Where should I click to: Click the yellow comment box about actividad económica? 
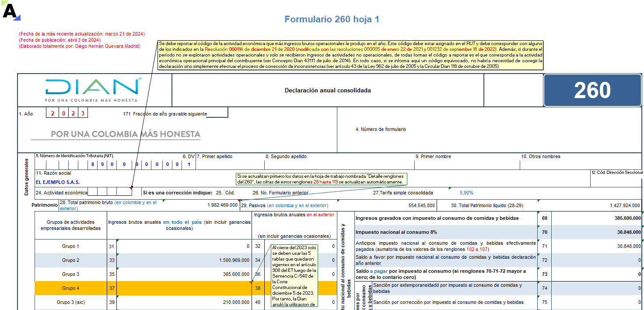point(350,55)
